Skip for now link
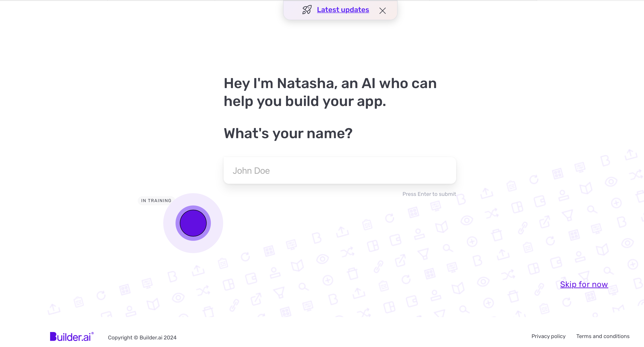This screenshot has width=644, height=347. (x=584, y=284)
